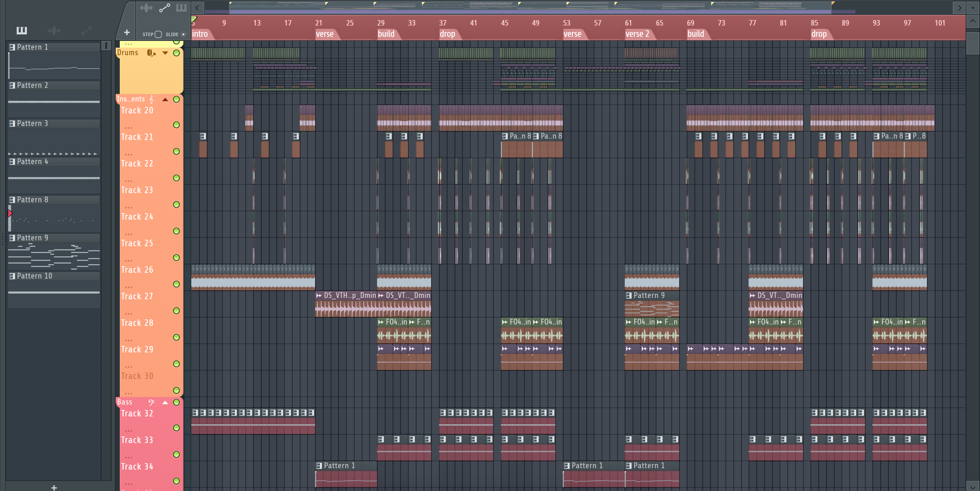
Task: Select the Pattern 2 icon in picker
Action: (x=12, y=85)
